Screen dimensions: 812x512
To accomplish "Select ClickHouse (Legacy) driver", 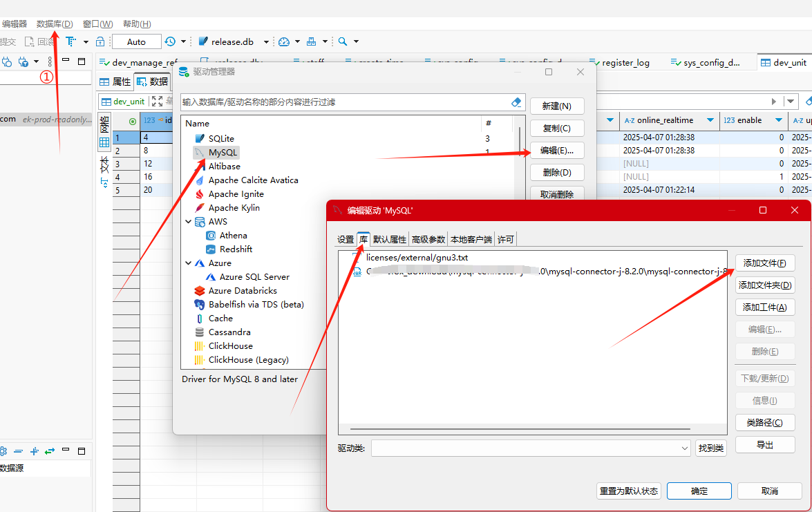I will pyautogui.click(x=249, y=360).
